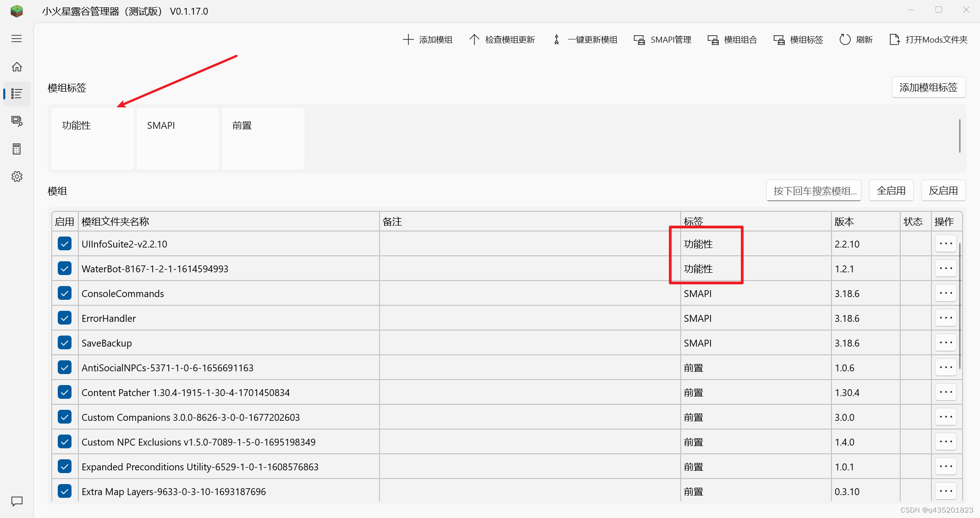Open the calculator sidebar icon

[17, 149]
